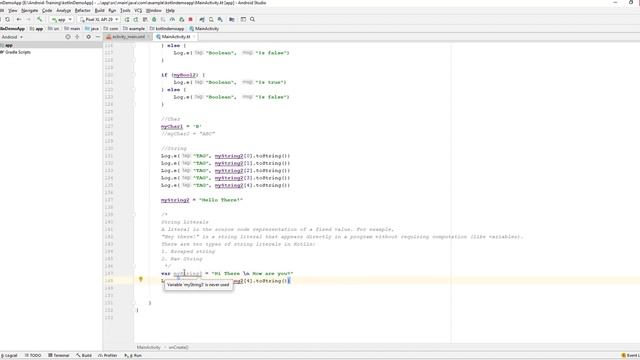The width and height of the screenshot is (640, 360).
Task: Close the MainActivity.kt tab
Action: (194, 37)
